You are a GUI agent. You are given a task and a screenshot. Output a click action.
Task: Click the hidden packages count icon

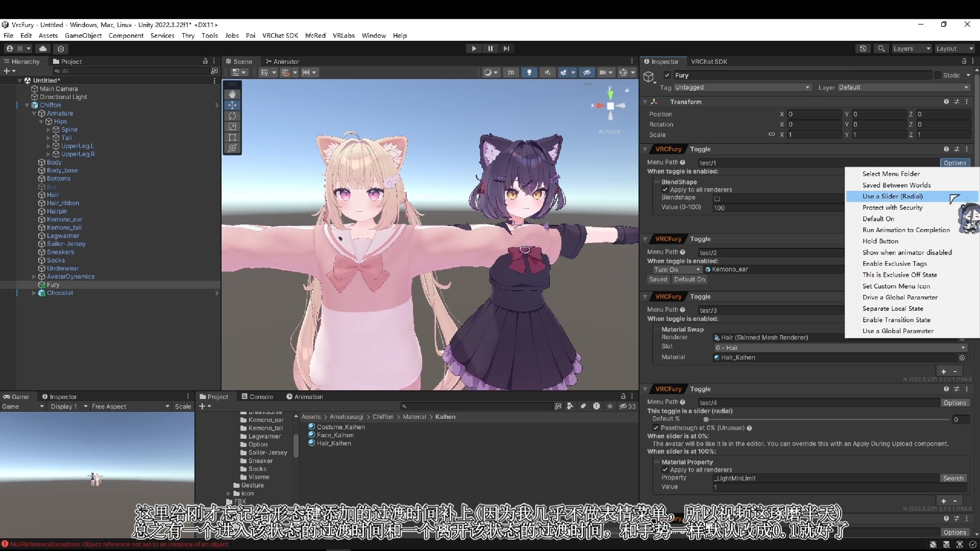[628, 407]
